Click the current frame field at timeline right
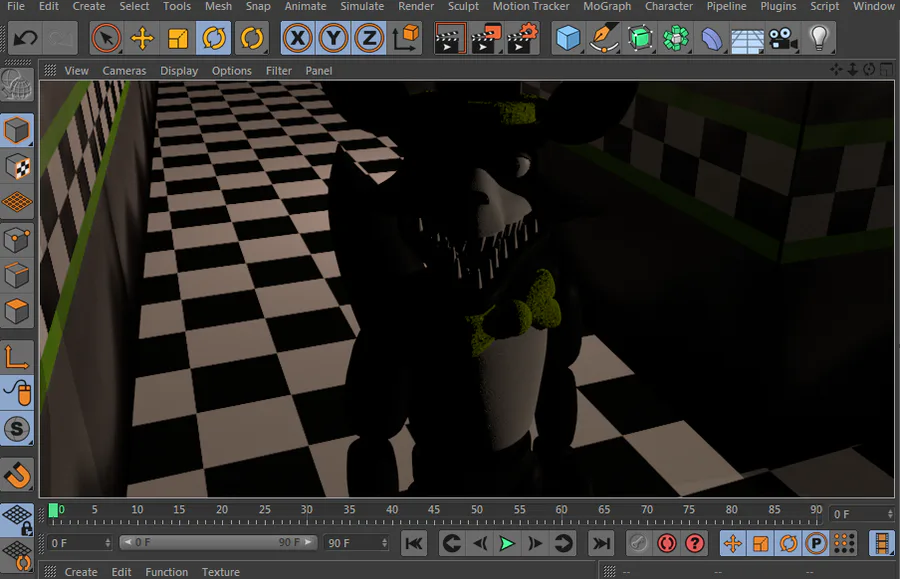 [x=862, y=514]
